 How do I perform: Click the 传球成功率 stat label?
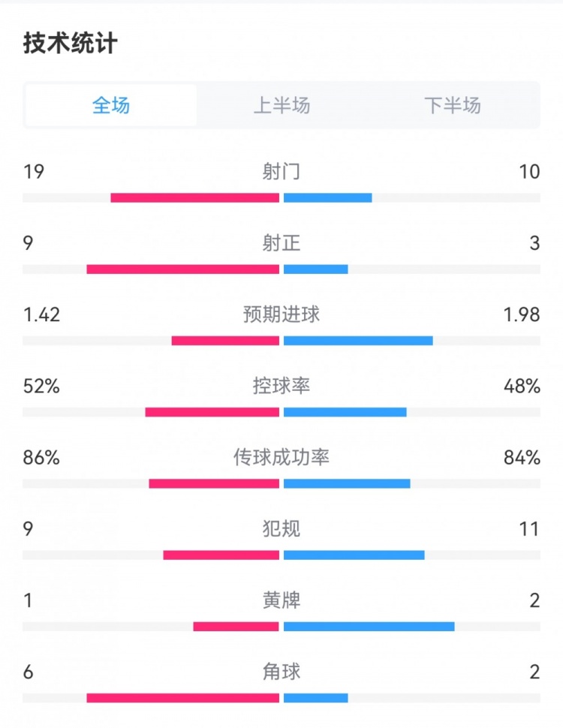(x=281, y=457)
